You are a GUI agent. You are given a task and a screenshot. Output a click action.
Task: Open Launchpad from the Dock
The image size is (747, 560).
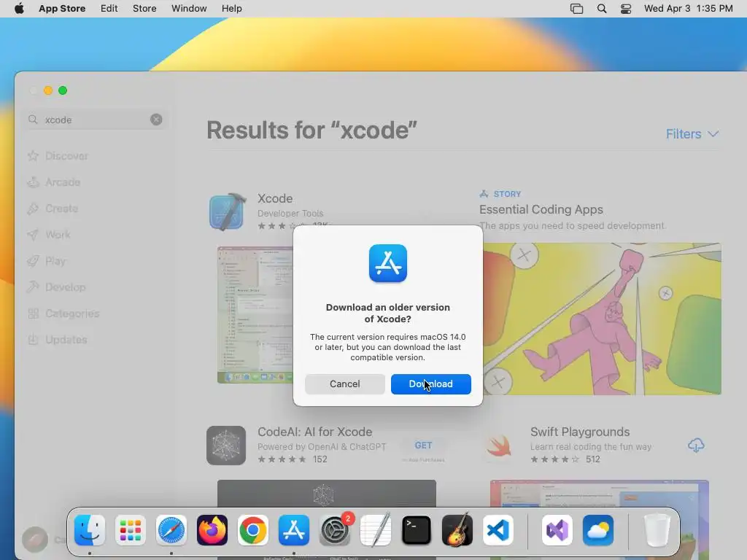point(131,530)
